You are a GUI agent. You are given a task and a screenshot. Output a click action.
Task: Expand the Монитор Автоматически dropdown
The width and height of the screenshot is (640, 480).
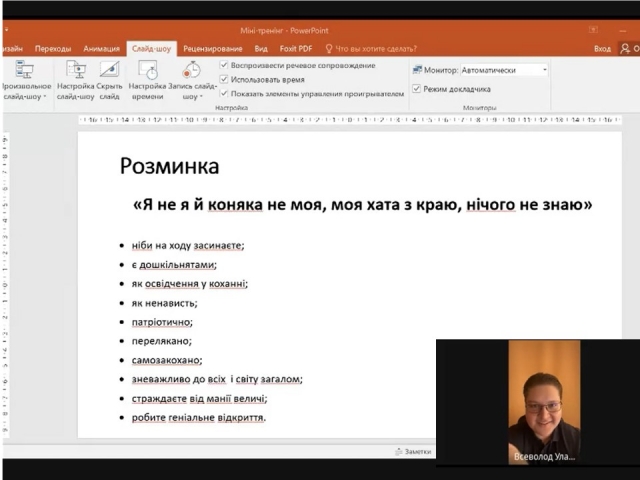click(x=544, y=70)
